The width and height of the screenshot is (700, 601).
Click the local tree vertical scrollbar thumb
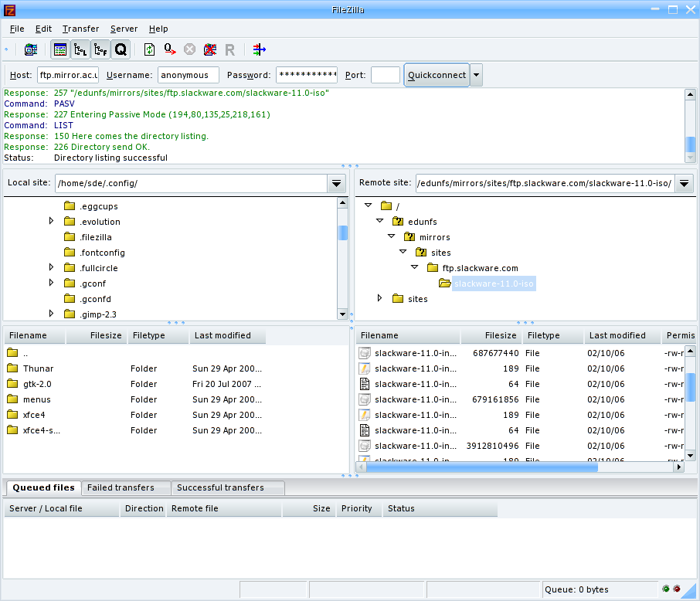pos(343,233)
